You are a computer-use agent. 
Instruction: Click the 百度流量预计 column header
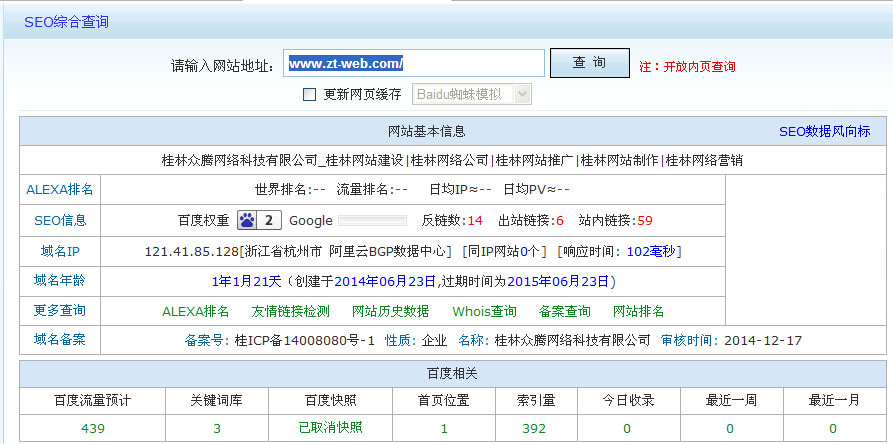93,401
